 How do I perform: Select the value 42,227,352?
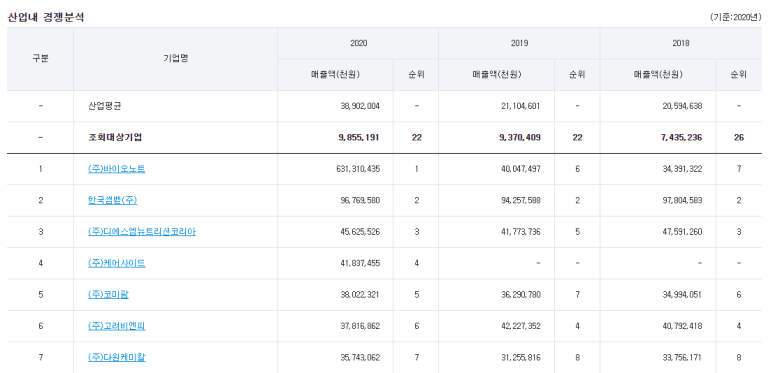521,326
